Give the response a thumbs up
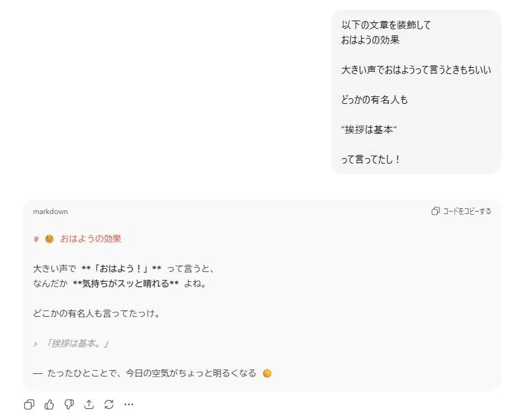 pyautogui.click(x=49, y=404)
